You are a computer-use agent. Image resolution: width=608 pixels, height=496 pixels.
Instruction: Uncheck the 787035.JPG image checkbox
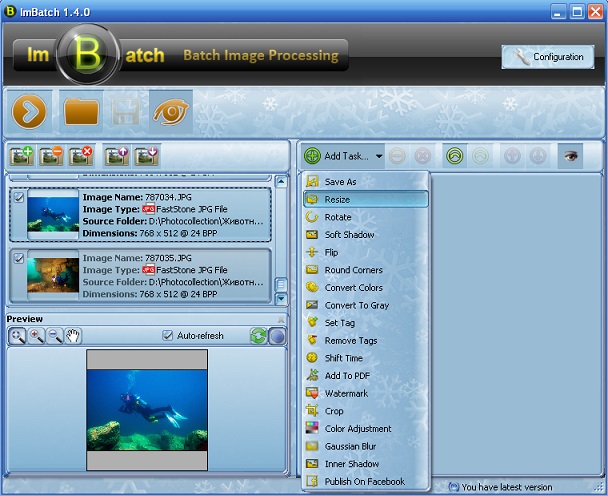pos(19,257)
